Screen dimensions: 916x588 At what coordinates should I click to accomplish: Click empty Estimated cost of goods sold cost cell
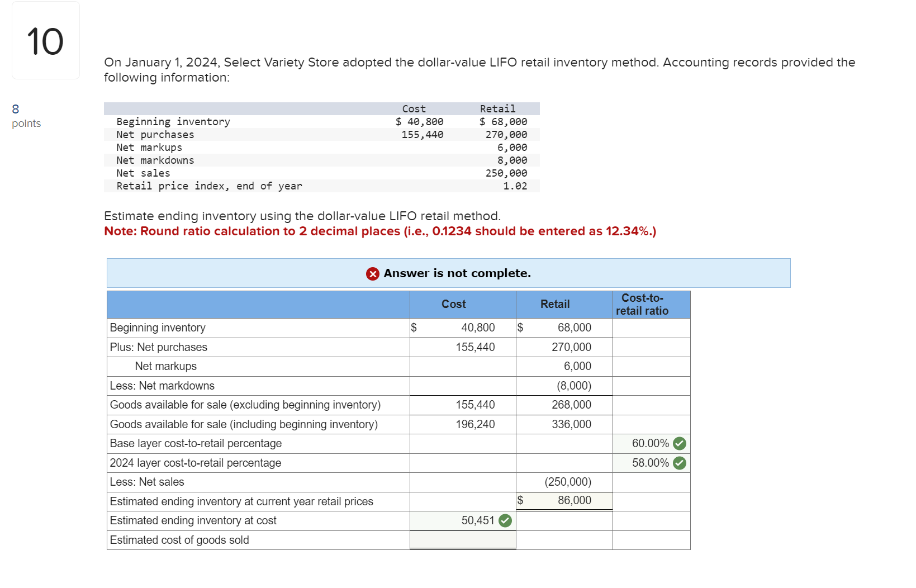[463, 540]
